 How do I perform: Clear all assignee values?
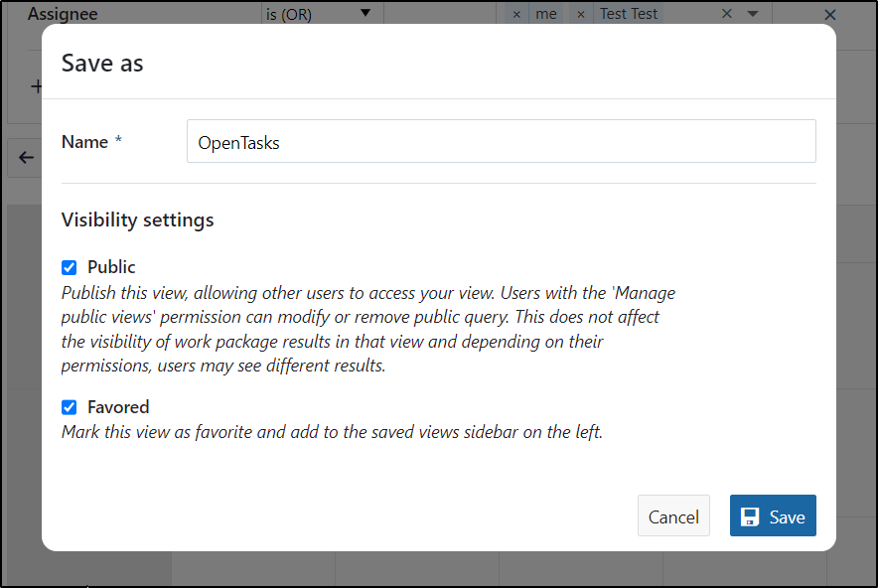pyautogui.click(x=726, y=14)
